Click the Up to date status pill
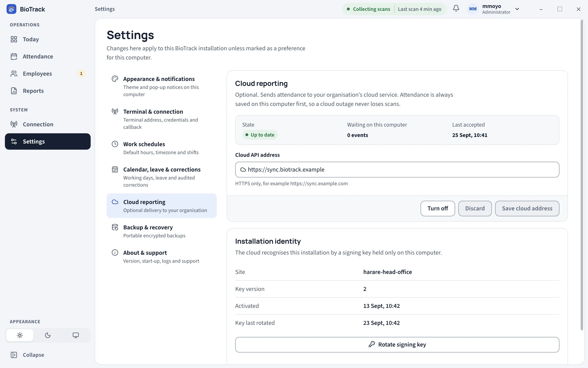This screenshot has height=368, width=588. click(260, 135)
